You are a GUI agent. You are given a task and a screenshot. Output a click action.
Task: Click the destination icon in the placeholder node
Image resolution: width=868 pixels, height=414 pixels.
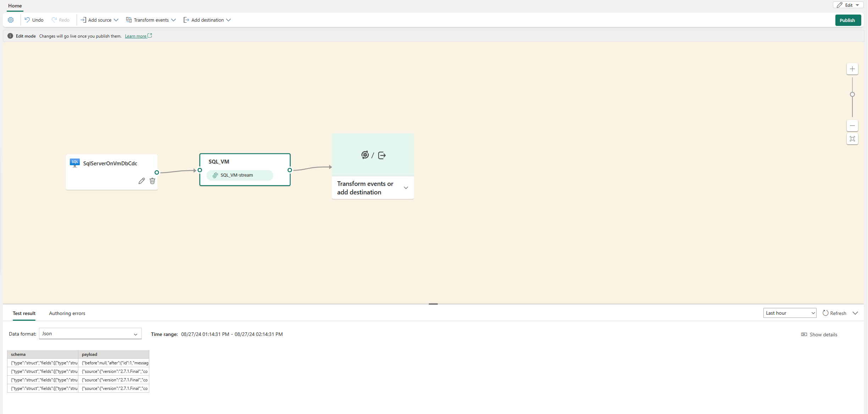pyautogui.click(x=382, y=155)
